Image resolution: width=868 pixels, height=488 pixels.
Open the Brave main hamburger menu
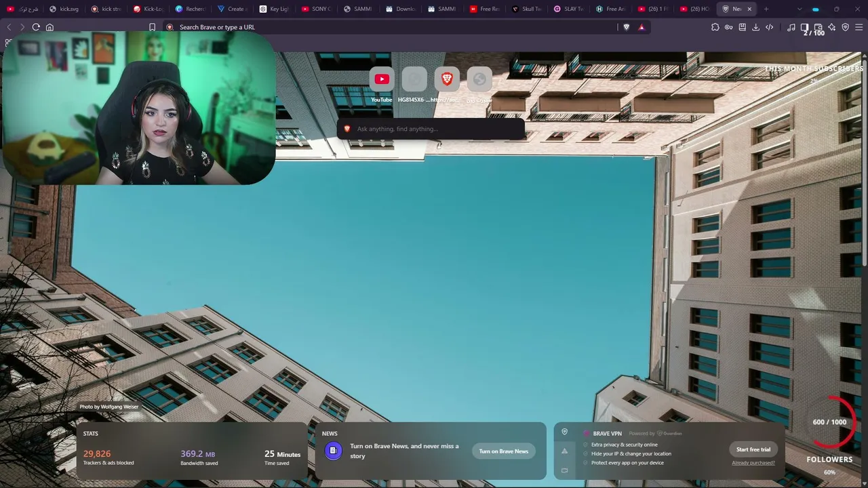859,27
